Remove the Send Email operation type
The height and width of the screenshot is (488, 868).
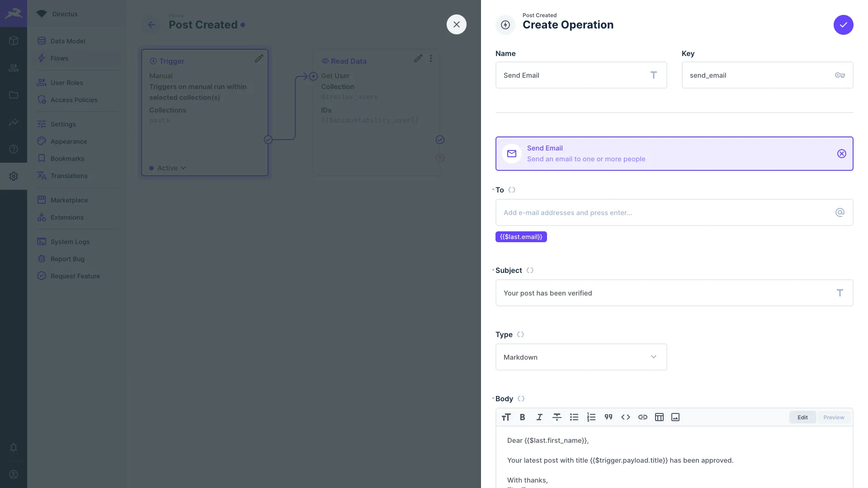coord(841,154)
